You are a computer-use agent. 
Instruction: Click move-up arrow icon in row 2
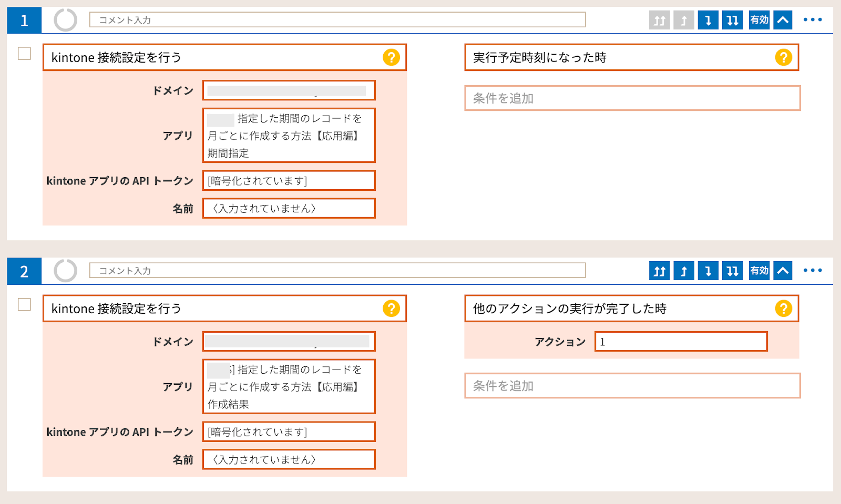[x=684, y=271]
